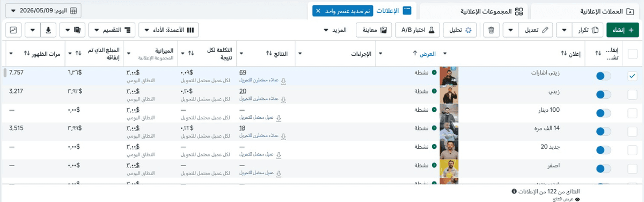Turn off the زيتي اشارات ad toggle
The image size is (644, 202).
click(x=604, y=76)
